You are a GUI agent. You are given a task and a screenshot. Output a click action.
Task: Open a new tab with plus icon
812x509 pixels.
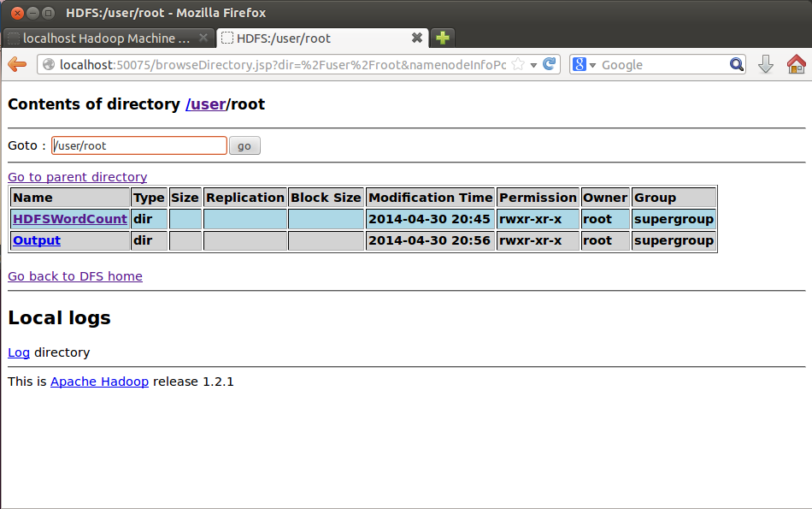click(x=443, y=38)
